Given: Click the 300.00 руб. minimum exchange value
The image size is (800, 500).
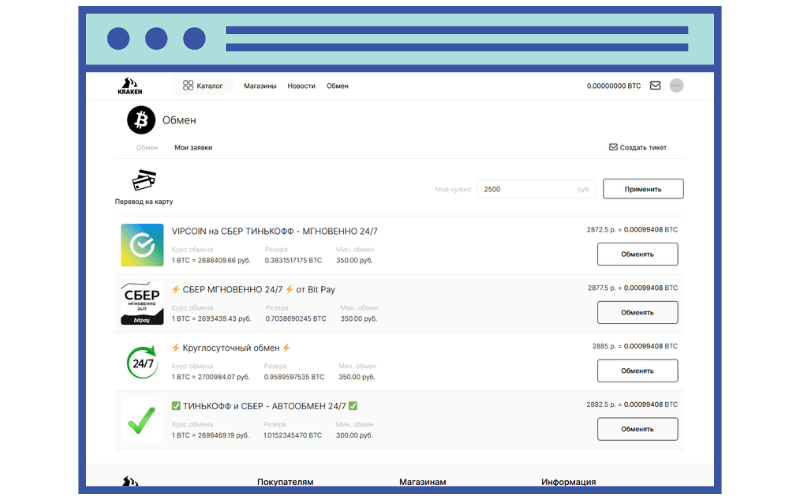Looking at the screenshot, I should point(354,435).
